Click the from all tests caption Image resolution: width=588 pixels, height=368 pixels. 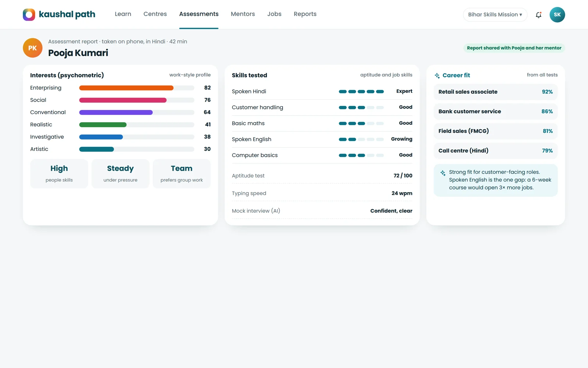pyautogui.click(x=542, y=75)
